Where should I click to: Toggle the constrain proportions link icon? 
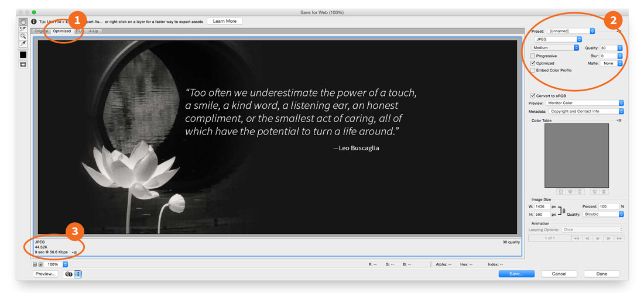point(562,211)
